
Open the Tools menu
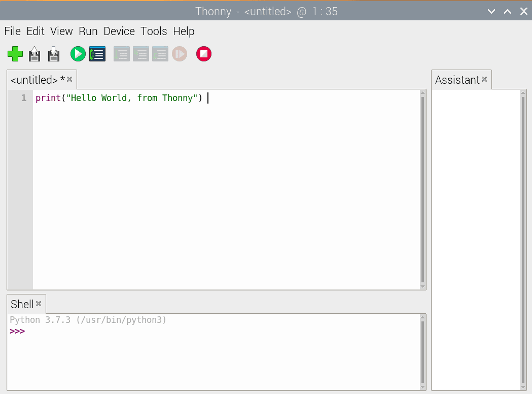pyautogui.click(x=154, y=31)
